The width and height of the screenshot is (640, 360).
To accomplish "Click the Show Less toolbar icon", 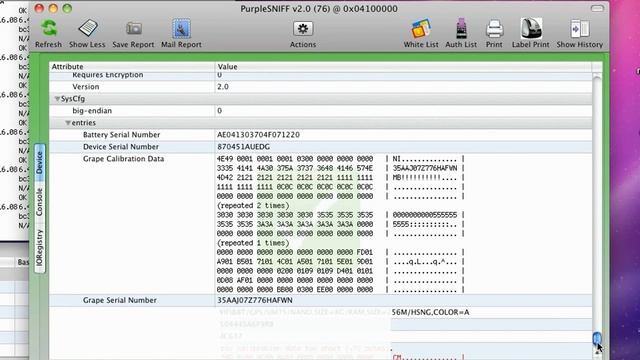I will (x=87, y=29).
